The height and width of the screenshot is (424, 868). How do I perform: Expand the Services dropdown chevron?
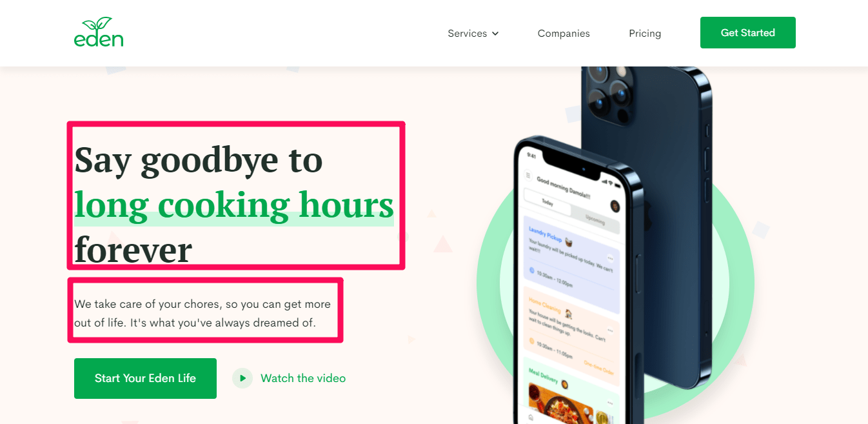[495, 34]
